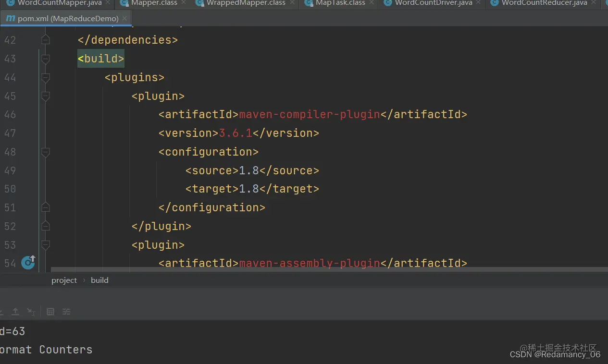Click the Run to Cursor debugger icon
The width and height of the screenshot is (608, 364).
pos(31,312)
